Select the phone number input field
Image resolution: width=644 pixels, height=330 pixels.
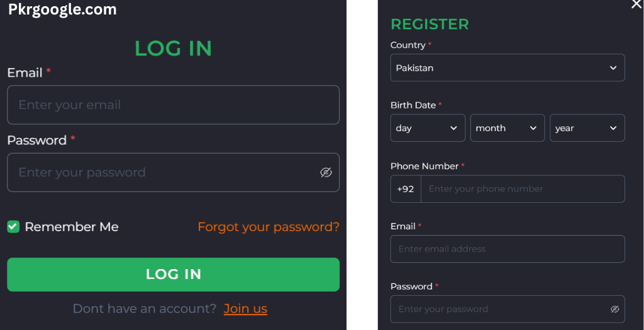click(x=522, y=189)
